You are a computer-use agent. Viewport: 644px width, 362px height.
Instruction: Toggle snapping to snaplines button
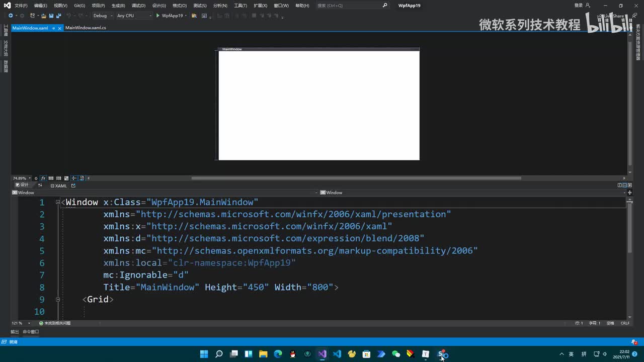point(74,178)
